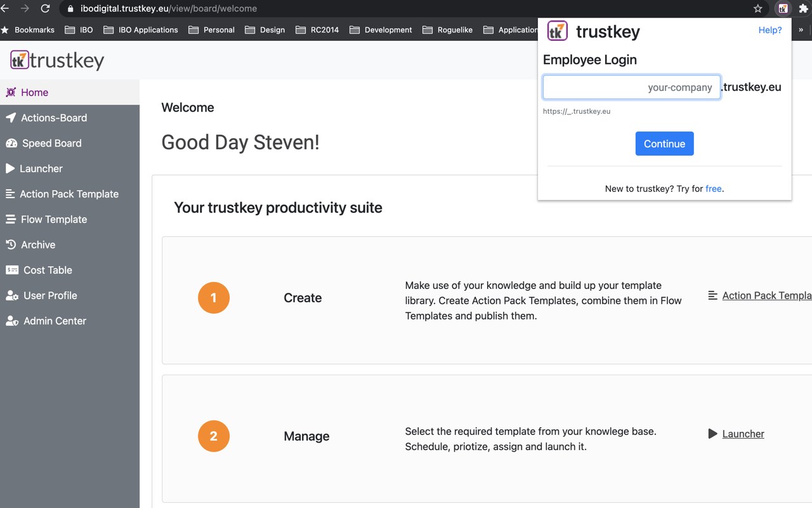
Task: Click the trustkey logo in page header
Action: [57, 60]
